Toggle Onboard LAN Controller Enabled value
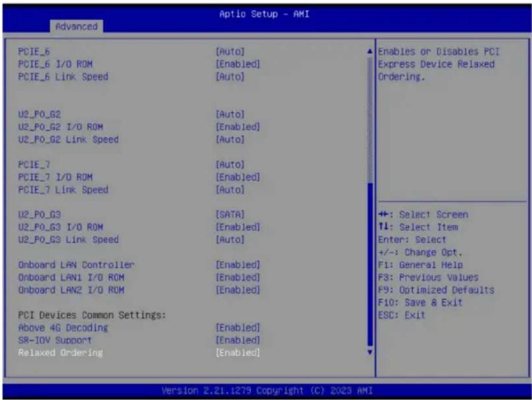 click(x=238, y=265)
